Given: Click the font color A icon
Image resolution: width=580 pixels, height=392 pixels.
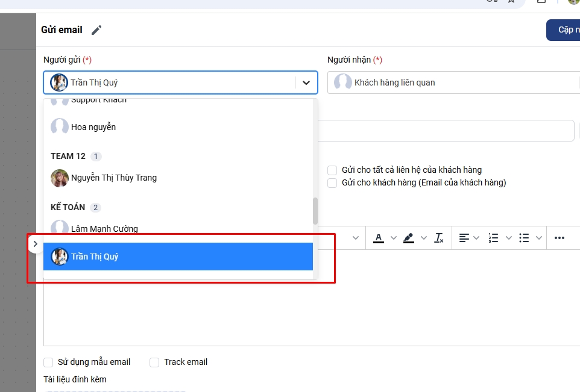Looking at the screenshot, I should (379, 238).
